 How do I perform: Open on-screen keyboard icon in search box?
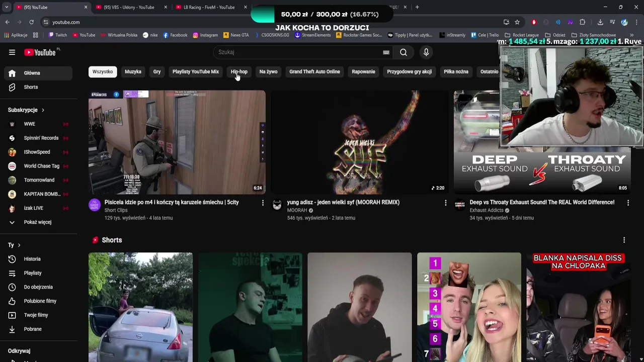(386, 52)
